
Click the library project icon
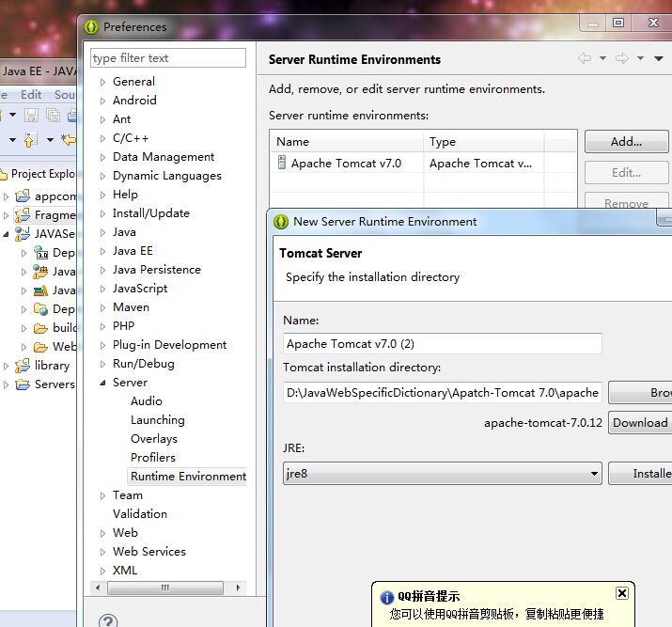(x=23, y=365)
